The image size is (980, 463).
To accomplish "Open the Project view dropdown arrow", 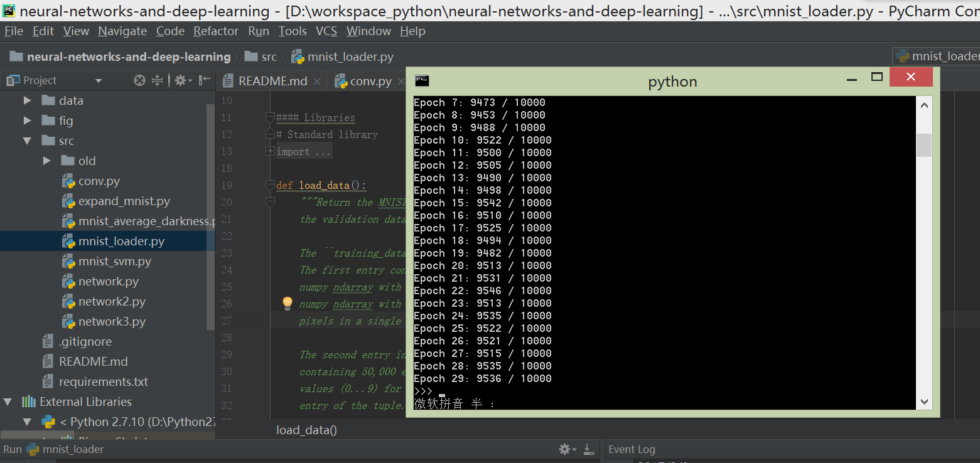I will 98,81.
